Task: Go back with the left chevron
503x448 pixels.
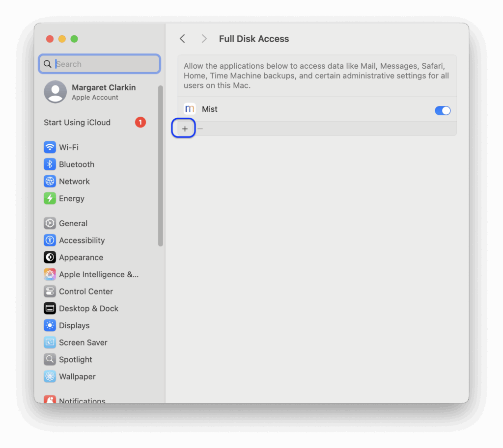Action: [x=183, y=39]
